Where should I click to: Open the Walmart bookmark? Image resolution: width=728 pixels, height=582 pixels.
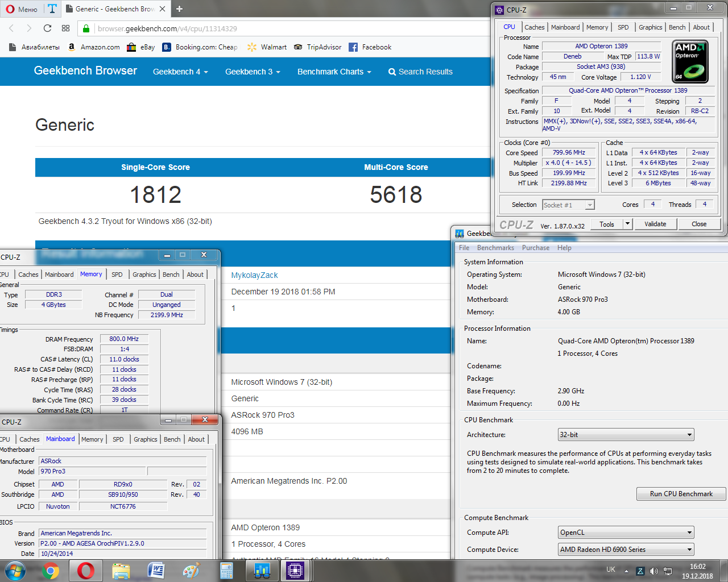click(267, 47)
